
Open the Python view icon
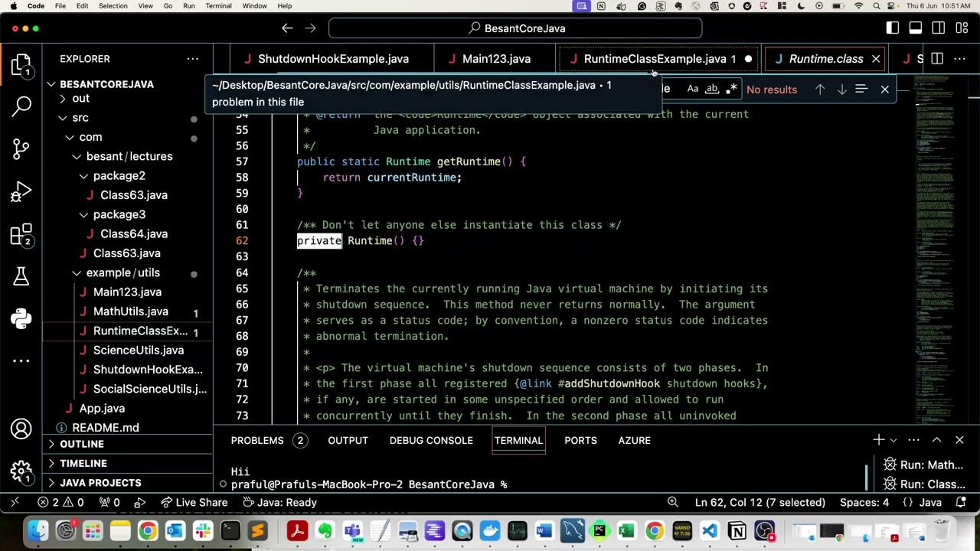tap(21, 318)
